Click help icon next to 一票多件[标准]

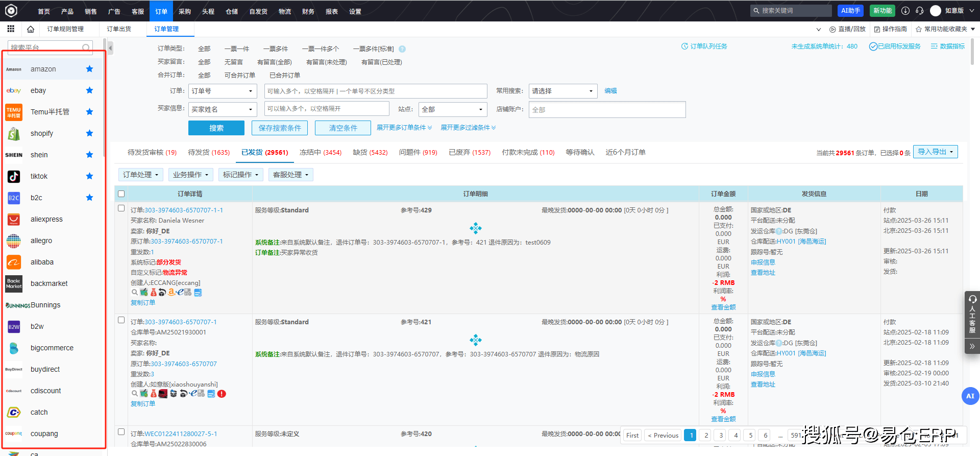tap(402, 49)
